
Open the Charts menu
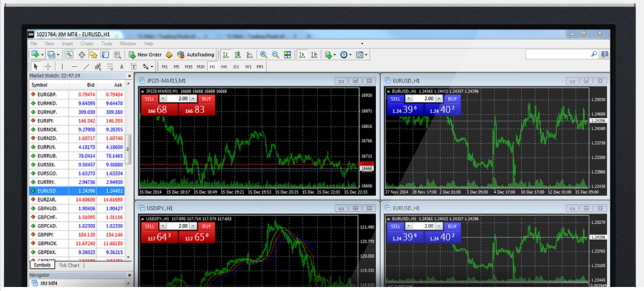click(86, 43)
